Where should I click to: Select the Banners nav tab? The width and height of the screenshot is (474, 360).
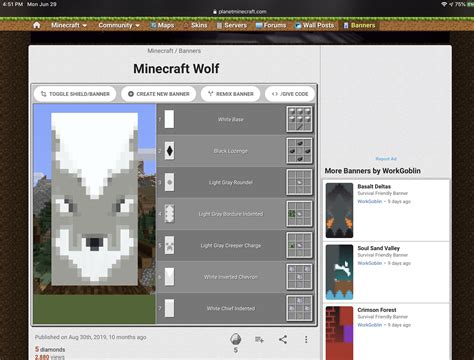click(x=359, y=25)
